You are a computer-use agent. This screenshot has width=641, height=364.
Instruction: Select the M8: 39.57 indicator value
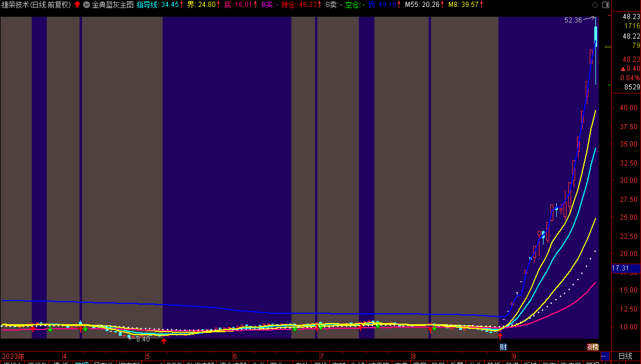463,5
